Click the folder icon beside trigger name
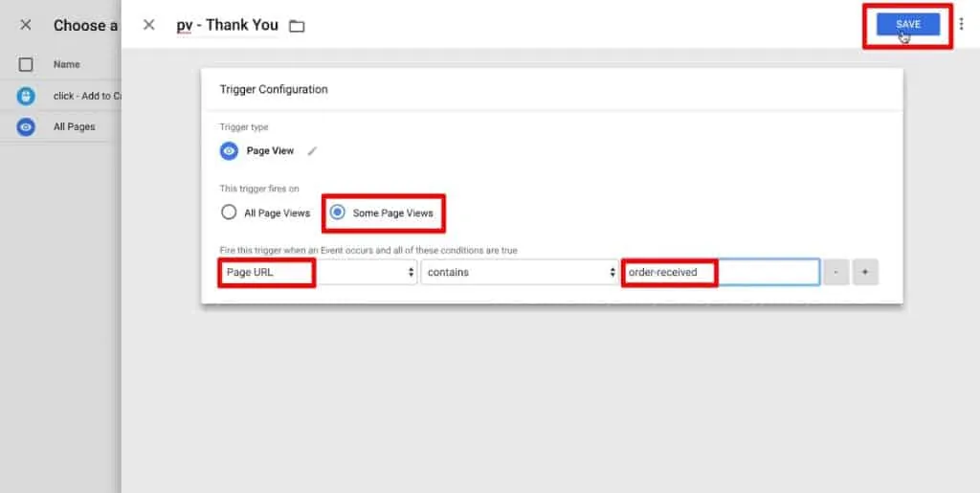980x493 pixels. click(x=297, y=26)
